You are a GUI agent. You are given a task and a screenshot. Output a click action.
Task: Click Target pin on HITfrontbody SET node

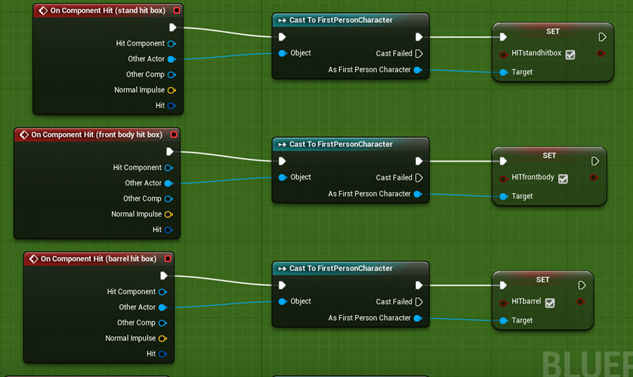(x=503, y=197)
